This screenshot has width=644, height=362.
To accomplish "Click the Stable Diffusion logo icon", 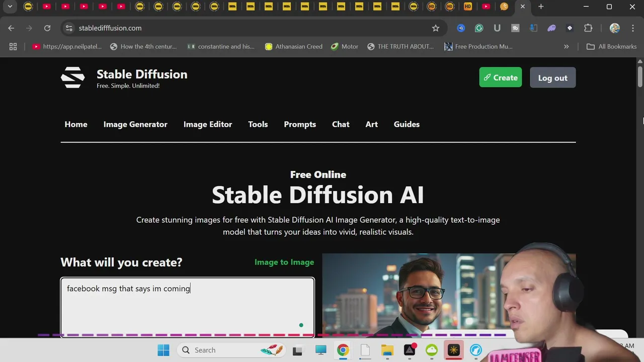I will (x=73, y=78).
